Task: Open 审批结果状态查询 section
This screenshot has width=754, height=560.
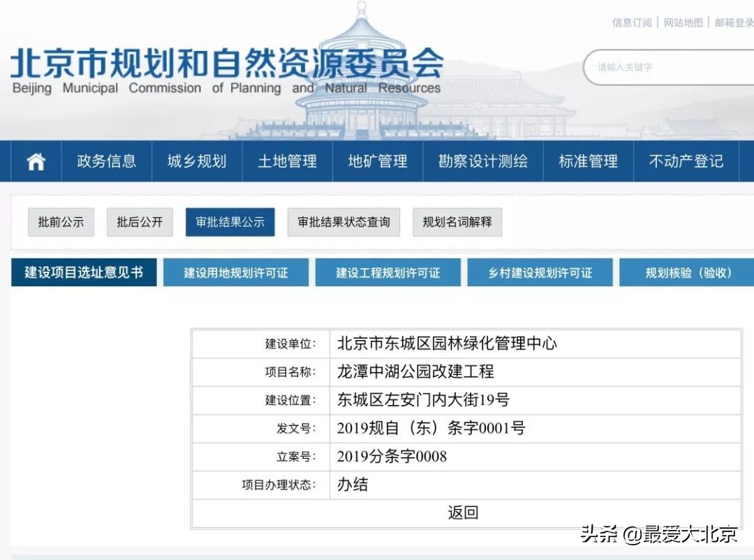Action: [343, 222]
